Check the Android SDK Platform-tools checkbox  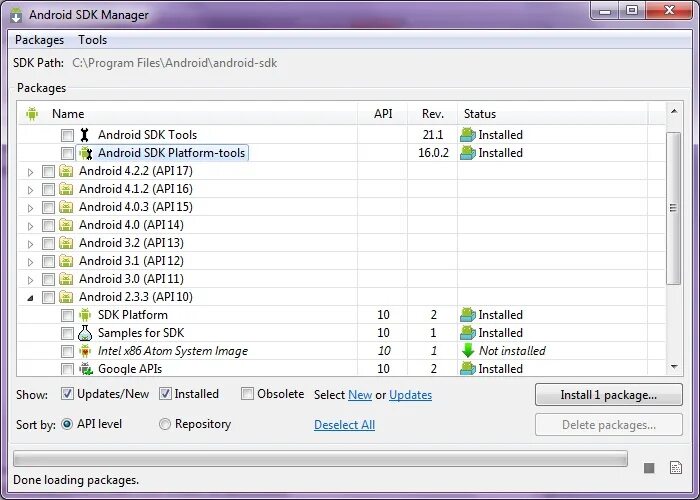pyautogui.click(x=67, y=153)
